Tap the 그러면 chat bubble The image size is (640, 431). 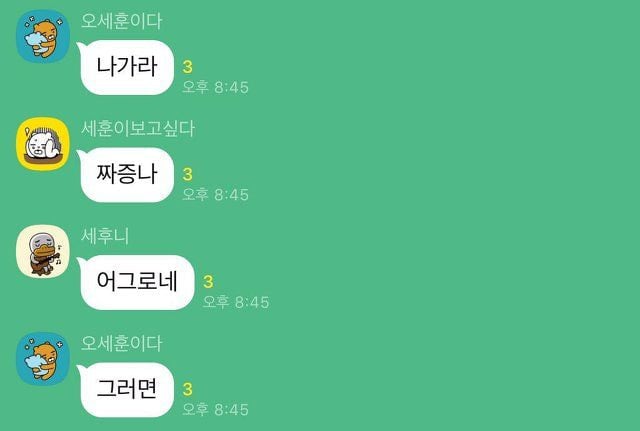click(x=126, y=389)
